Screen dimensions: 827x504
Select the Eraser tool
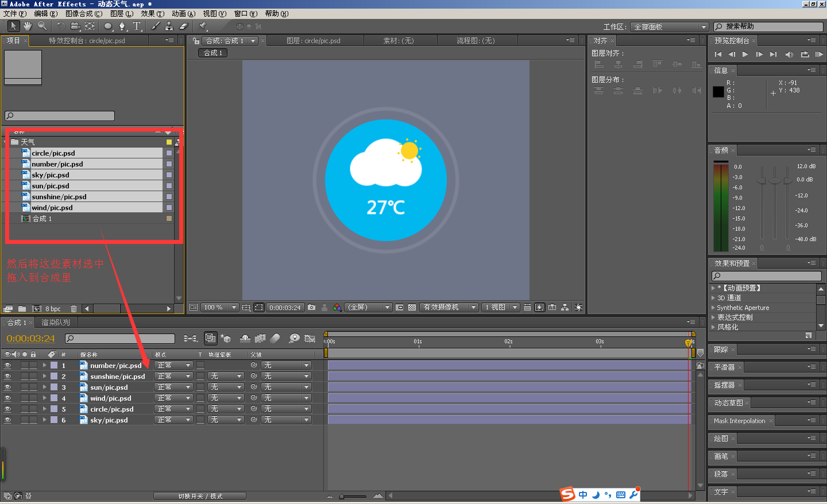184,26
